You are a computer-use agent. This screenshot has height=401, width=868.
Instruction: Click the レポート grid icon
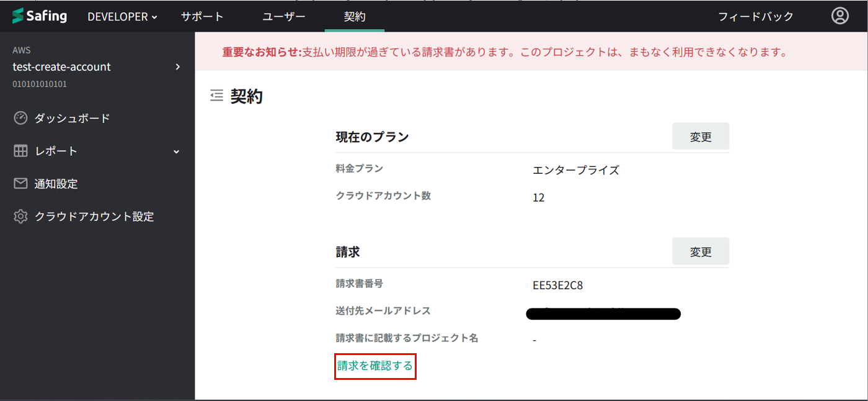pyautogui.click(x=20, y=151)
